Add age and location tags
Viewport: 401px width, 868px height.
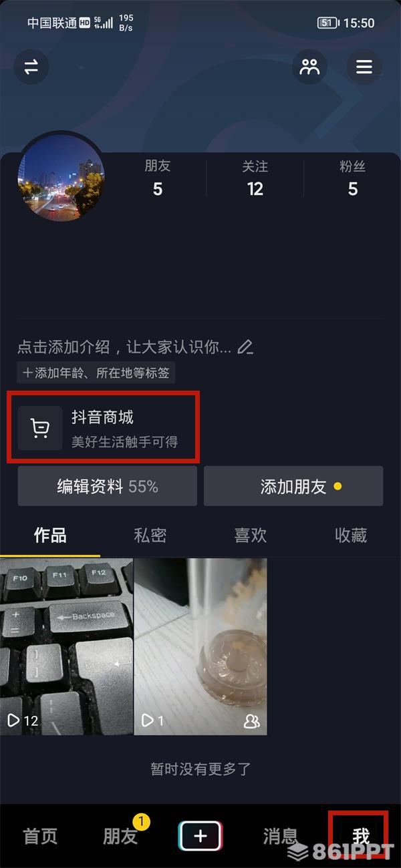(96, 373)
